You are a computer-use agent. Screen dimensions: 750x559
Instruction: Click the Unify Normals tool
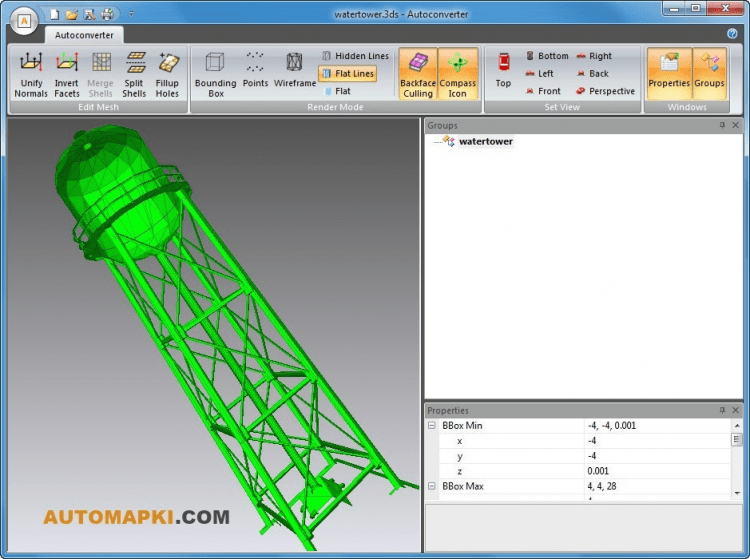pyautogui.click(x=31, y=74)
